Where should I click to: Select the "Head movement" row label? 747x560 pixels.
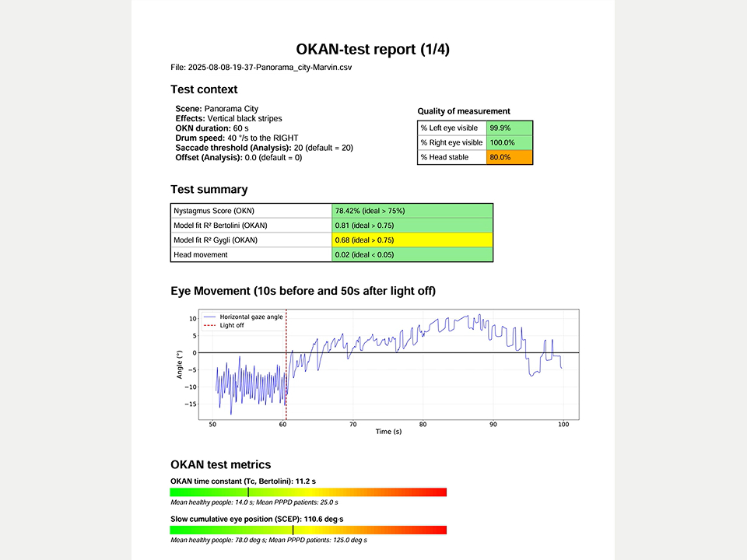coord(251,255)
